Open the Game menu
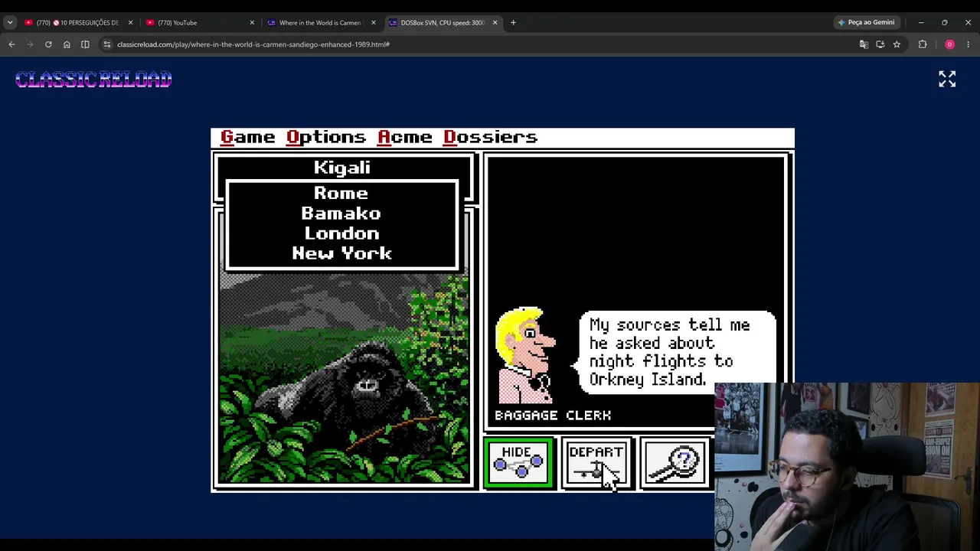The image size is (980, 551). (247, 137)
